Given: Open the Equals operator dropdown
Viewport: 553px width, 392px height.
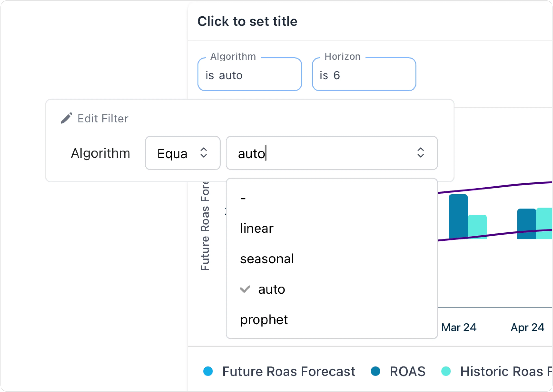Looking at the screenshot, I should click(x=182, y=153).
